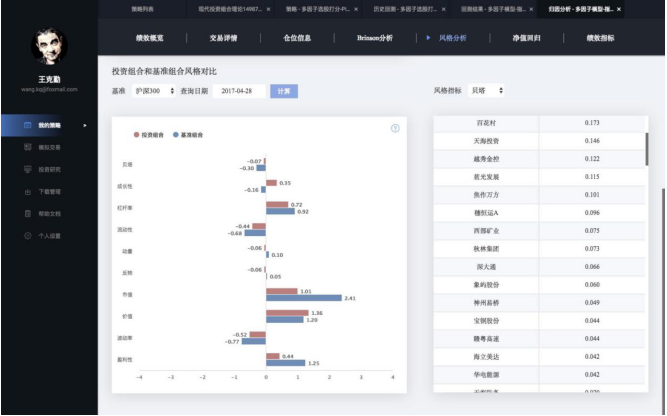Expand 我的策略 menu arrow in sidebar

[84, 125]
